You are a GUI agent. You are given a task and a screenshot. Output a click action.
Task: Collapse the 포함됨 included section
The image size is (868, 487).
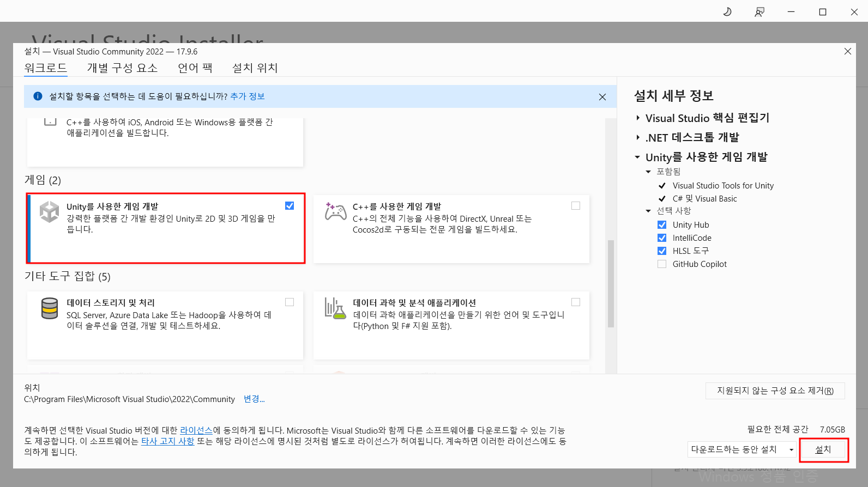648,172
